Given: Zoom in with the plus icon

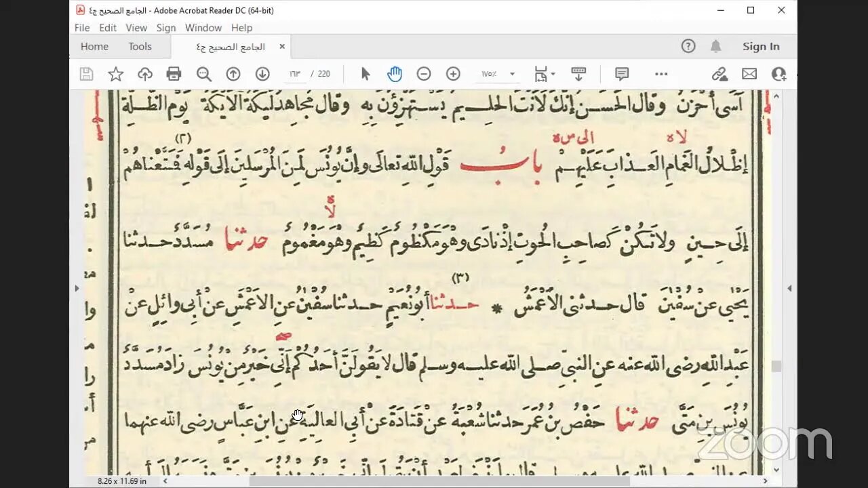Looking at the screenshot, I should click(x=453, y=74).
